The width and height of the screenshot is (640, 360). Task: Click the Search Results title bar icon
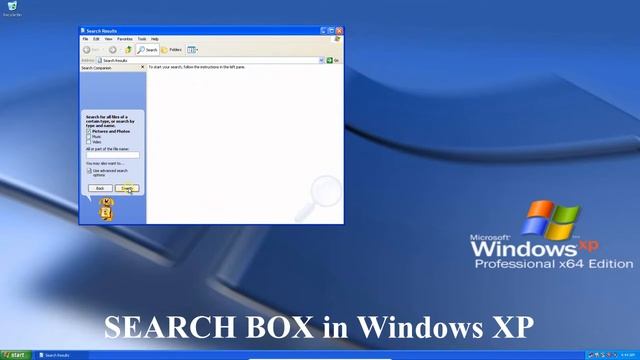click(83, 31)
